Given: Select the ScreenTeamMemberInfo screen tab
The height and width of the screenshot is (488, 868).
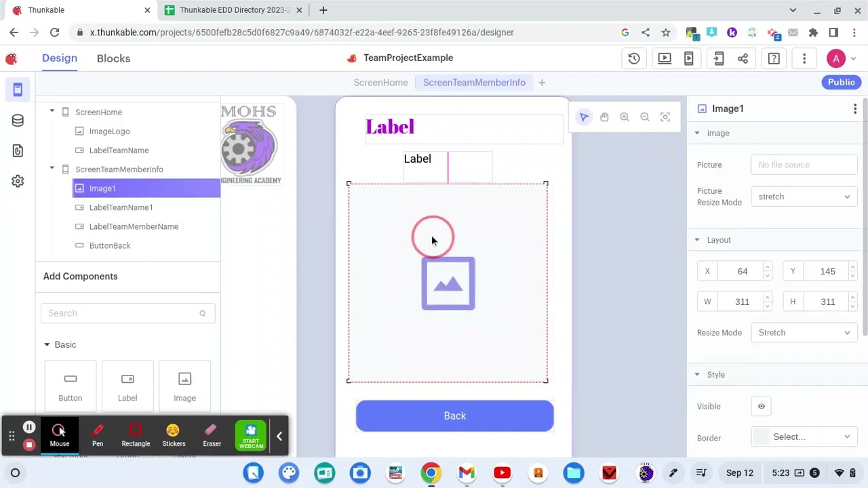Looking at the screenshot, I should pyautogui.click(x=474, y=83).
